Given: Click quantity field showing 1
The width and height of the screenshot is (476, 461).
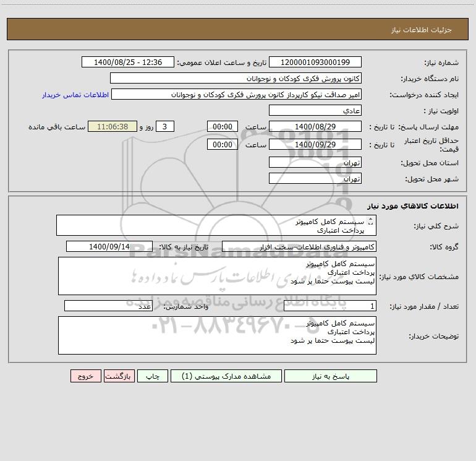Looking at the screenshot, I should (330, 306).
